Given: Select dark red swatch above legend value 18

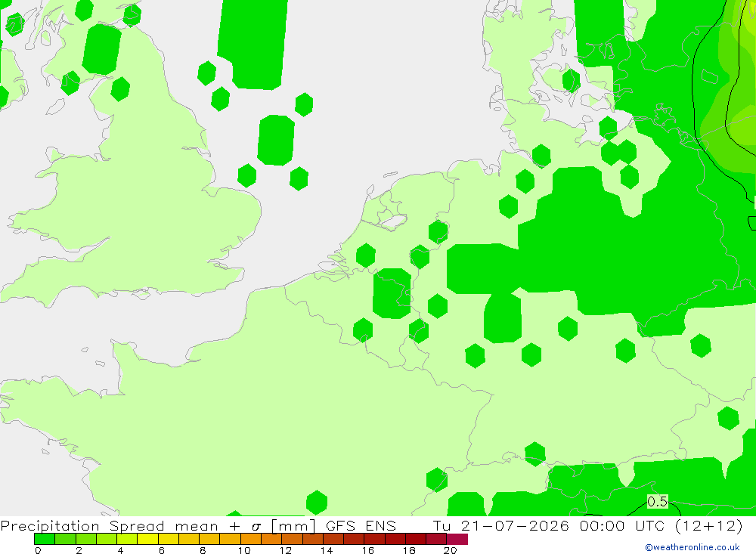Looking at the screenshot, I should [x=416, y=539].
